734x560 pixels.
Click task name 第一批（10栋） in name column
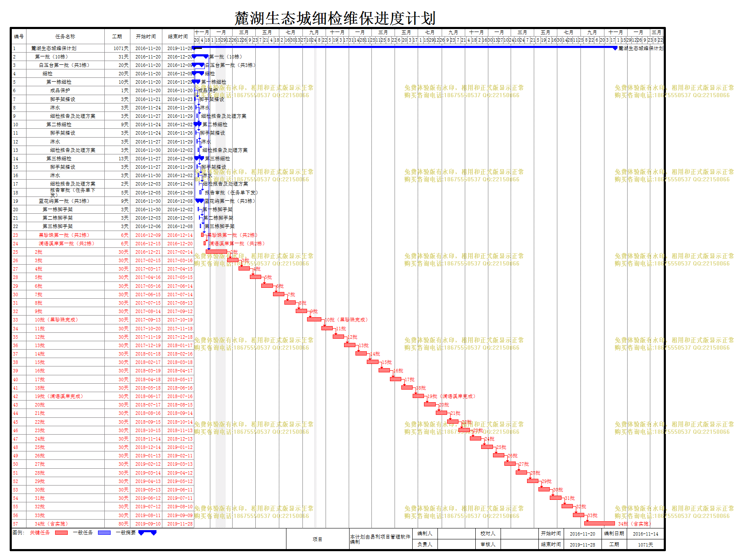click(x=51, y=57)
